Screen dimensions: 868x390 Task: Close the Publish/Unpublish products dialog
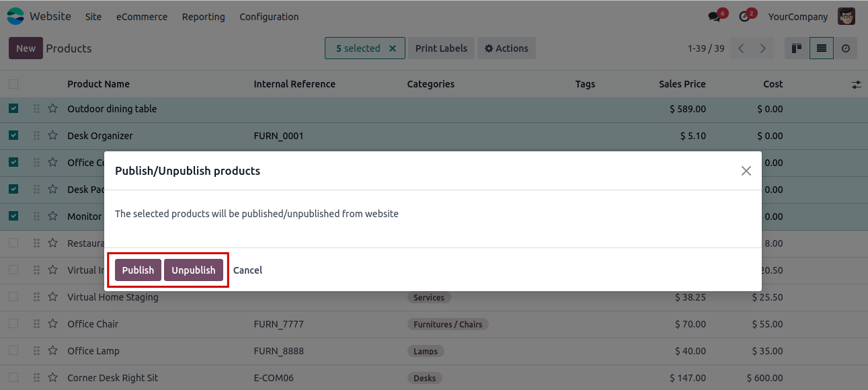tap(746, 171)
